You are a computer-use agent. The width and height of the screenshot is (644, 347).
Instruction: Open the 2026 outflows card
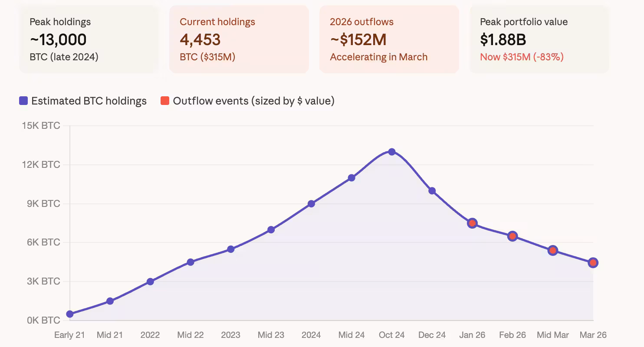pyautogui.click(x=389, y=39)
